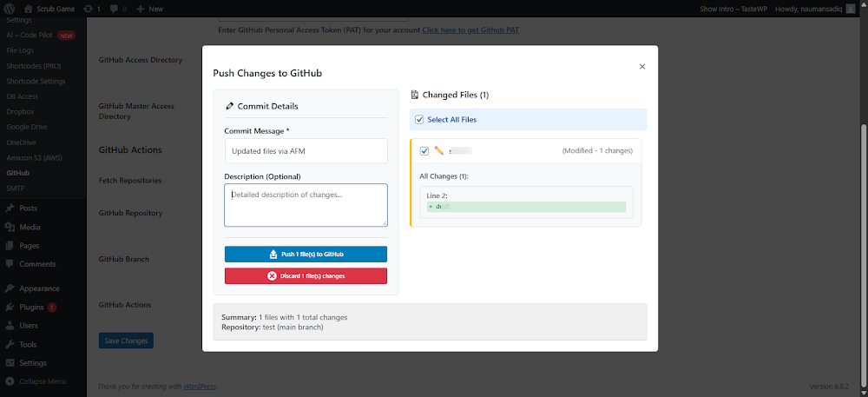Close the Push Changes to GitHub dialog
Image resolution: width=868 pixels, height=397 pixels.
click(x=642, y=66)
